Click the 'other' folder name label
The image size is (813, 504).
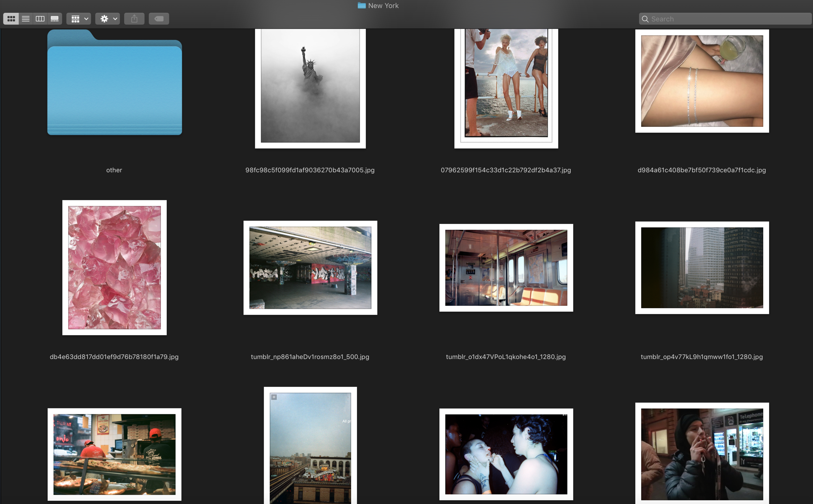click(114, 170)
